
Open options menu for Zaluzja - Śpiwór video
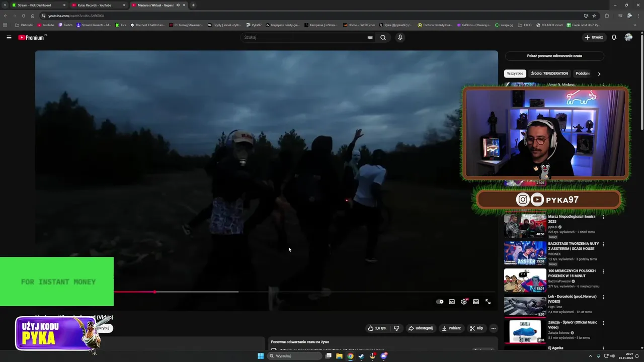[603, 323]
